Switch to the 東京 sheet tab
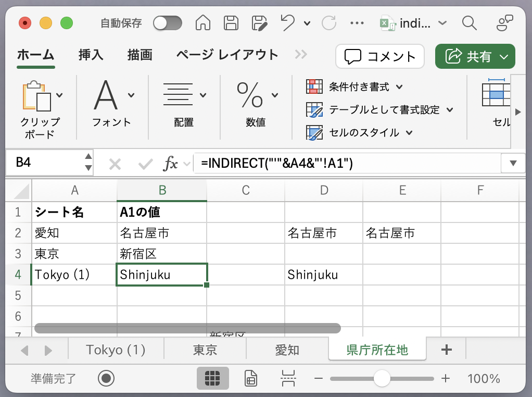The image size is (532, 397). pos(205,350)
